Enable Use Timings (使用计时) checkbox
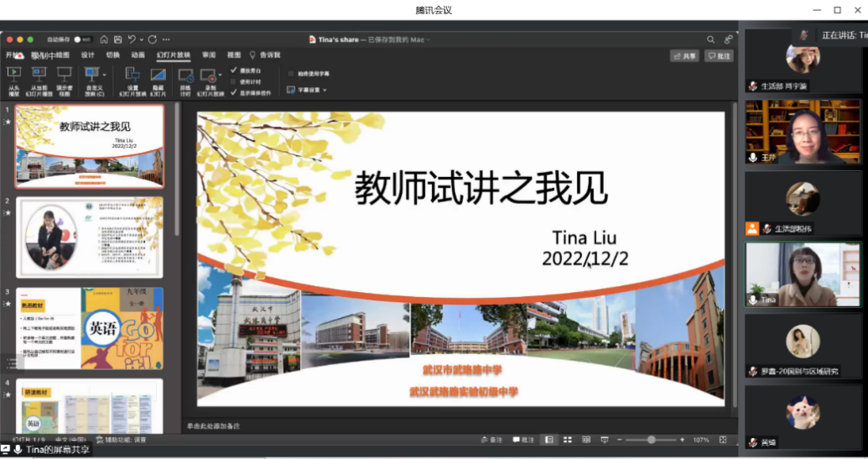This screenshot has width=868, height=459. 233,81
